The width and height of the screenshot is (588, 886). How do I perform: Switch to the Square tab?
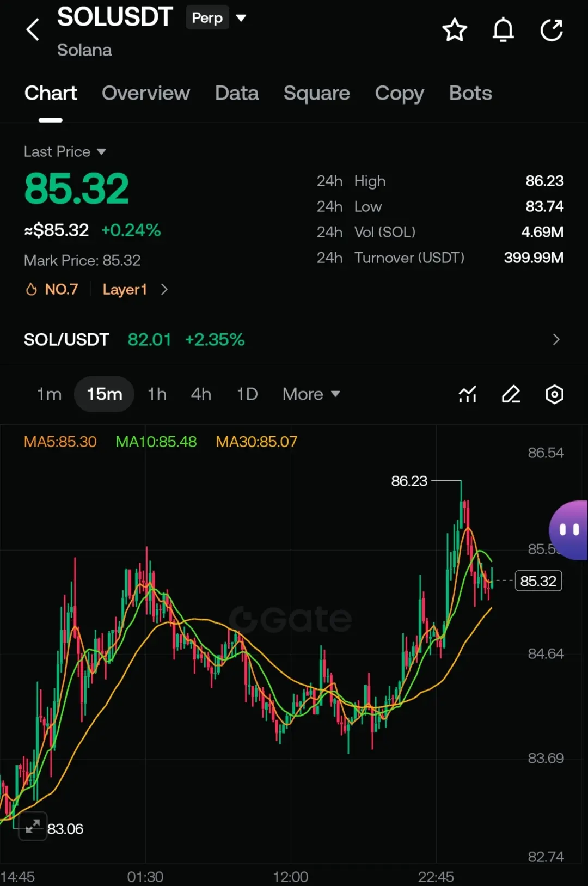pos(317,93)
